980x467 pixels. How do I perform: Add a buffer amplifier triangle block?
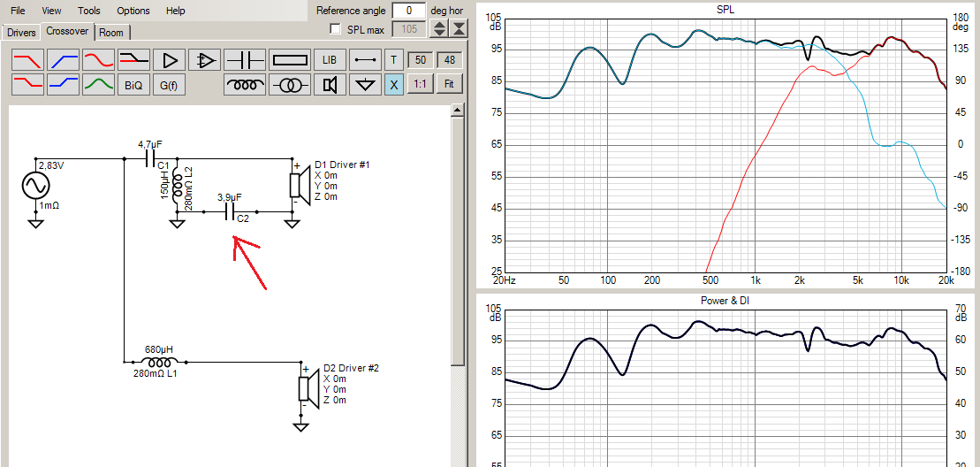170,60
